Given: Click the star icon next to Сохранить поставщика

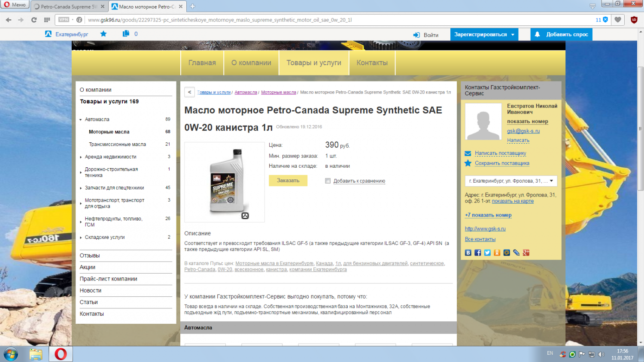Looking at the screenshot, I should [468, 163].
